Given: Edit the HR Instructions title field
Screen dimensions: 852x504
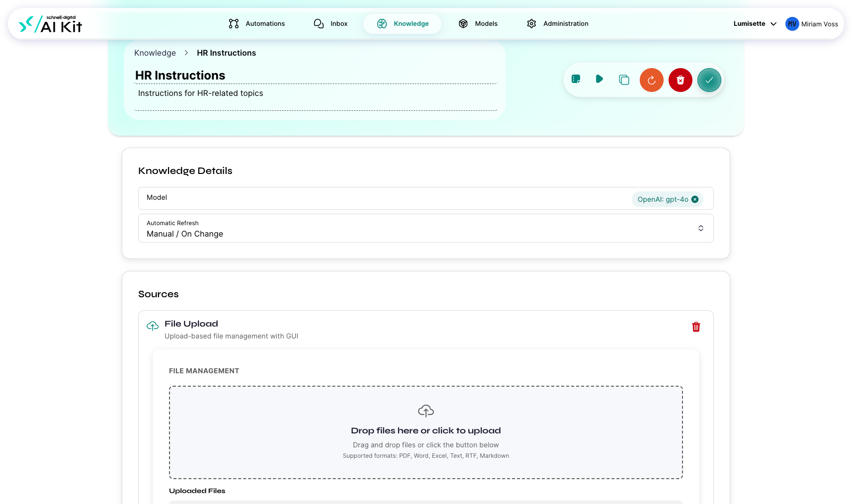Looking at the screenshot, I should coord(316,76).
